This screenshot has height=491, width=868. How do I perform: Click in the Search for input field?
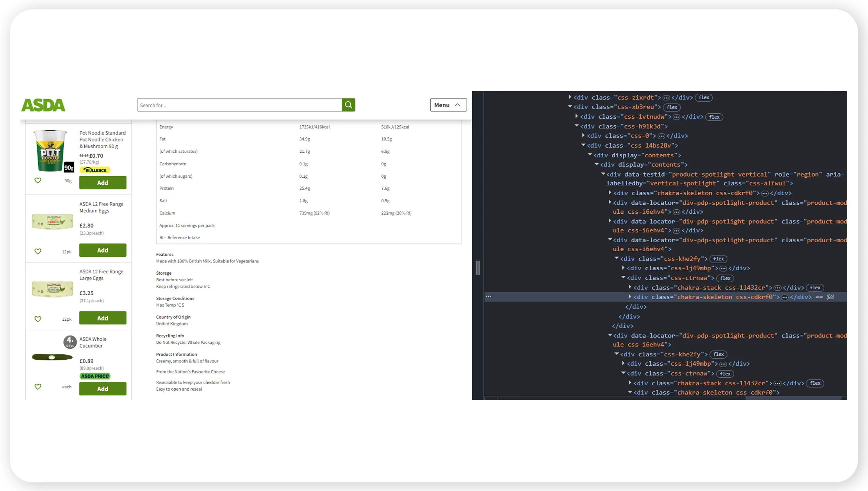click(x=239, y=105)
